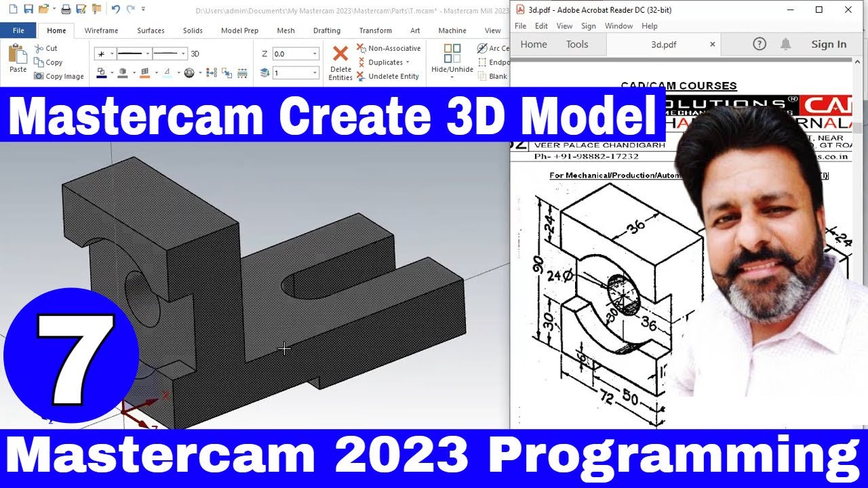Open Acrobat Sign menu

(589, 26)
